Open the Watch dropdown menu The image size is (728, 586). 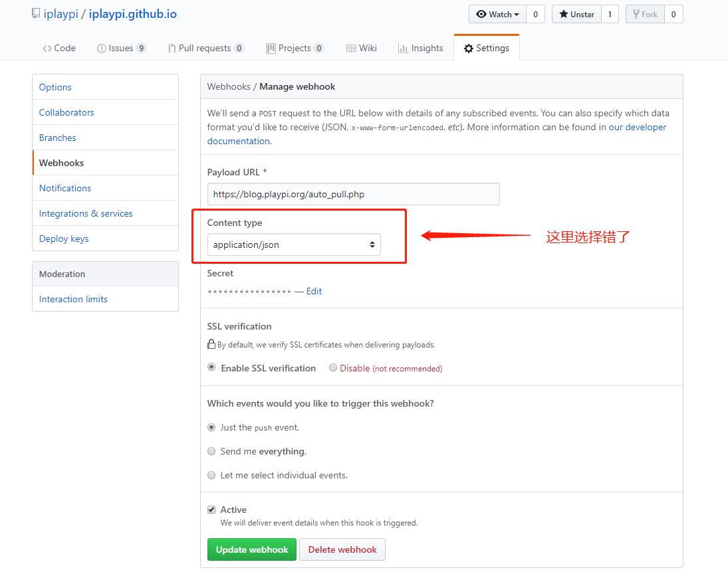pyautogui.click(x=497, y=14)
